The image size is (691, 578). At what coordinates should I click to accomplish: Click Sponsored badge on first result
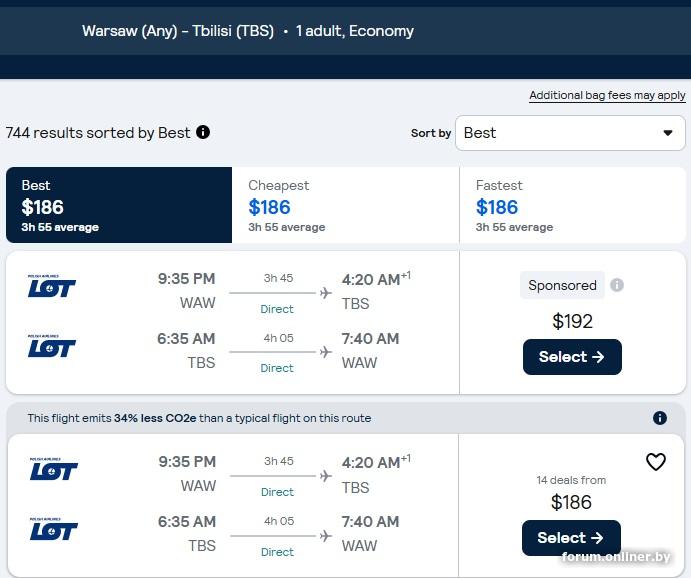[x=562, y=285]
